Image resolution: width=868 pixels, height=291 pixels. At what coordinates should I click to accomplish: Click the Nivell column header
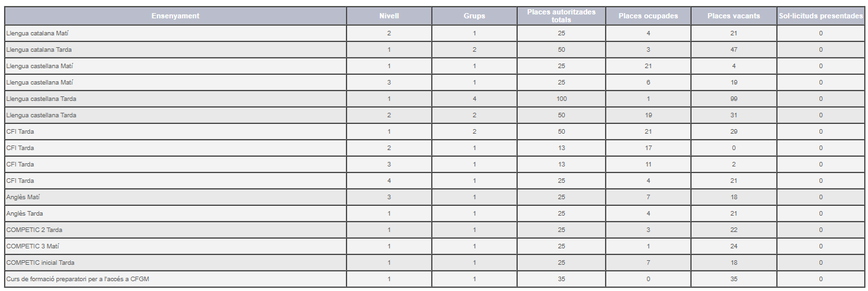[x=389, y=16]
